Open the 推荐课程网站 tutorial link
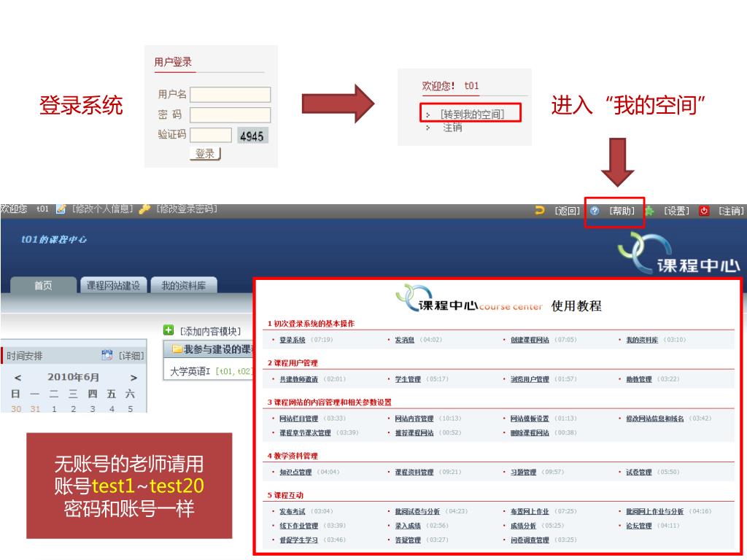Image resolution: width=747 pixels, height=560 pixels. tap(414, 433)
